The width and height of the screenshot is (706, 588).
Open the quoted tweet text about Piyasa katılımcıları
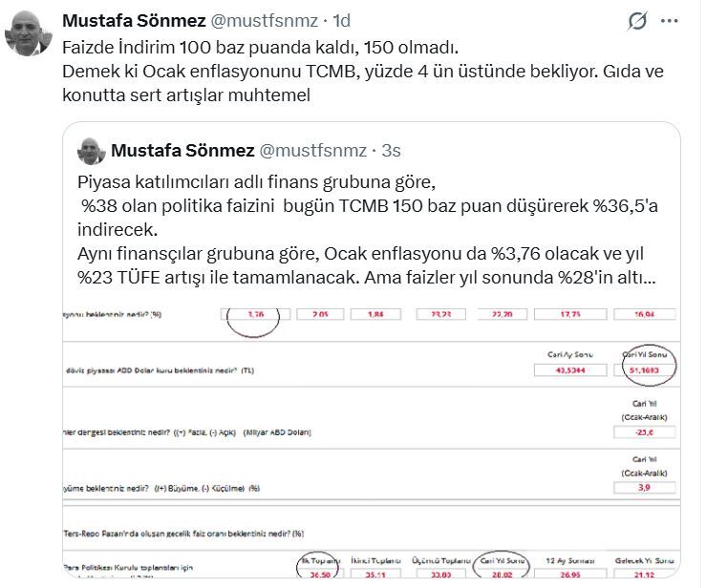coord(363,231)
